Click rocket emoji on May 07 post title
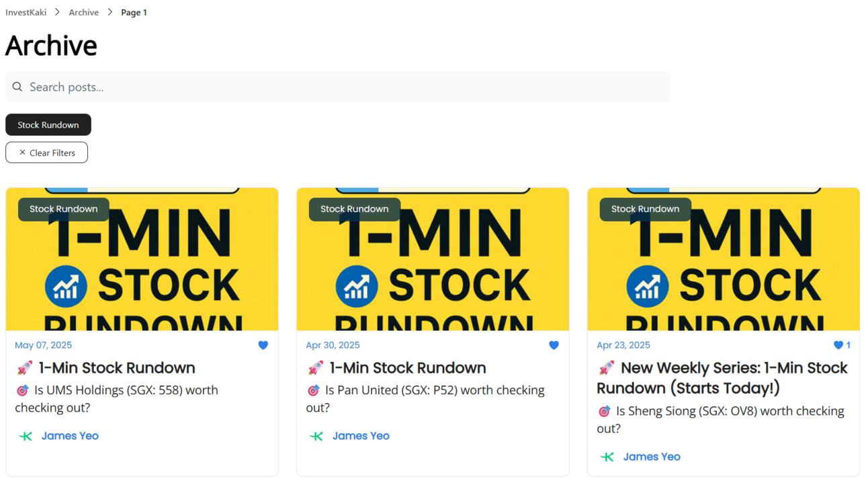Screen dimensions: 868x480 tap(24, 368)
